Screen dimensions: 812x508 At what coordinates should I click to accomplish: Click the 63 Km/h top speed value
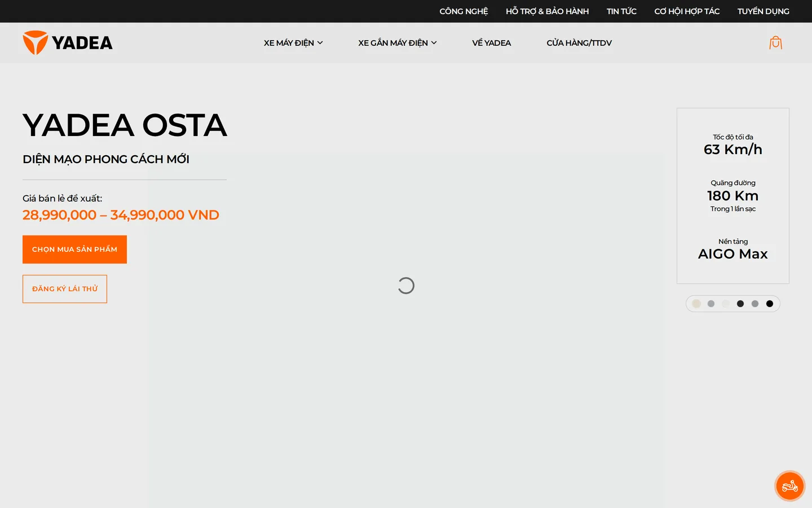coord(733,150)
